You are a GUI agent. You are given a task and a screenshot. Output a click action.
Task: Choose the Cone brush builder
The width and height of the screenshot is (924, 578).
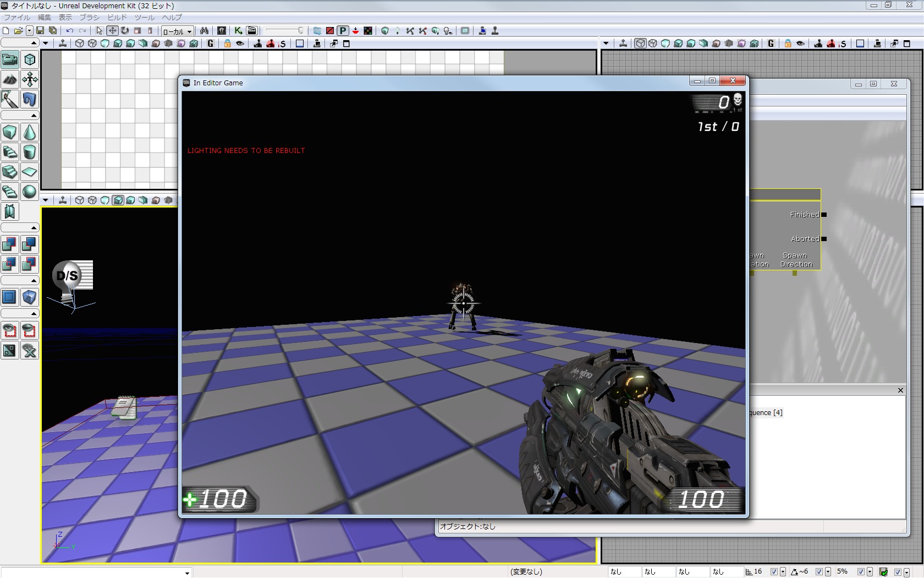[30, 132]
